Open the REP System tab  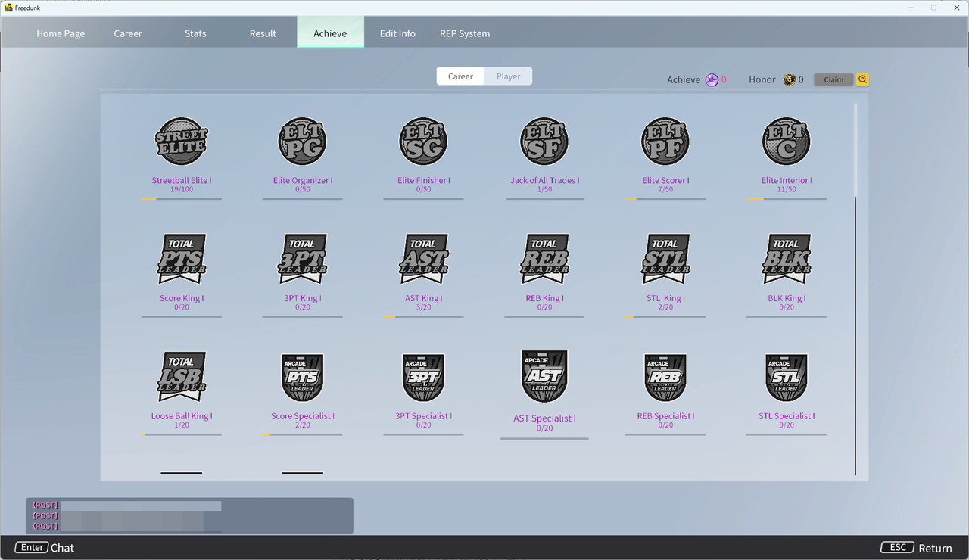[x=465, y=33]
